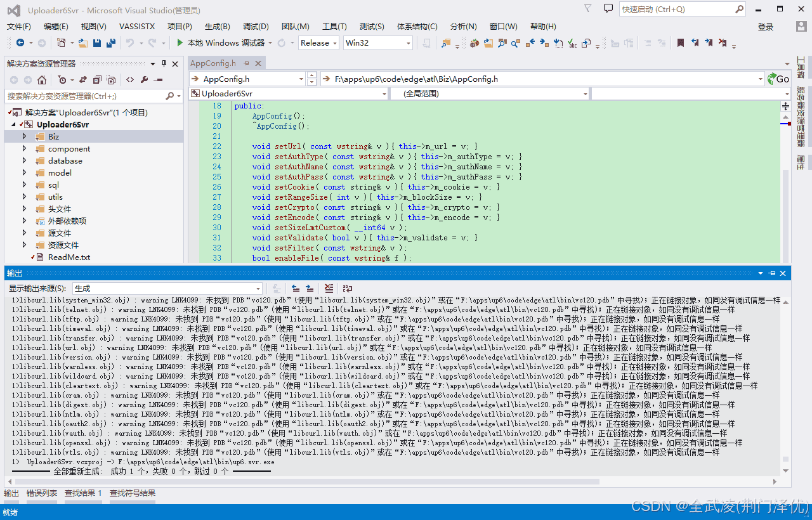Switch to the 错误列表 tab
Image resolution: width=812 pixels, height=520 pixels.
pyautogui.click(x=42, y=493)
